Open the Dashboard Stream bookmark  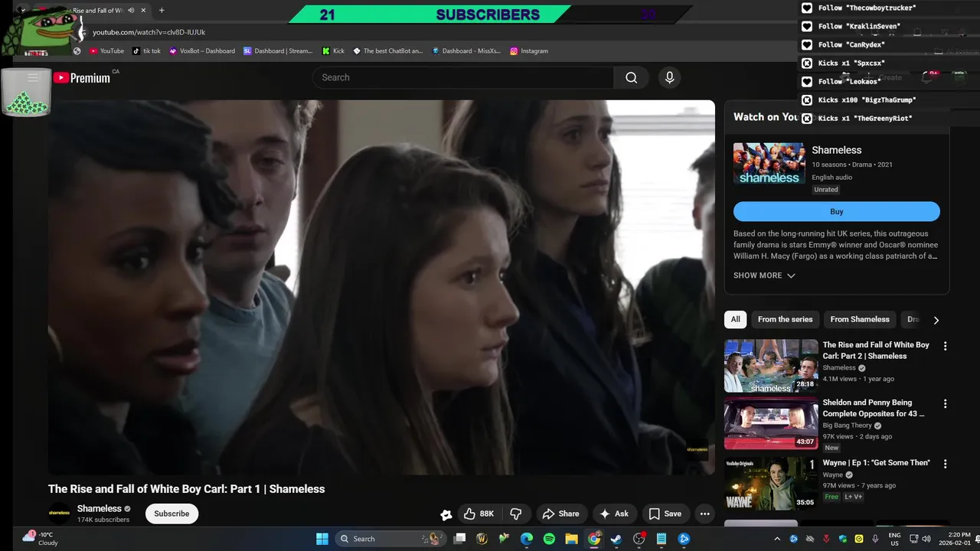pyautogui.click(x=278, y=51)
